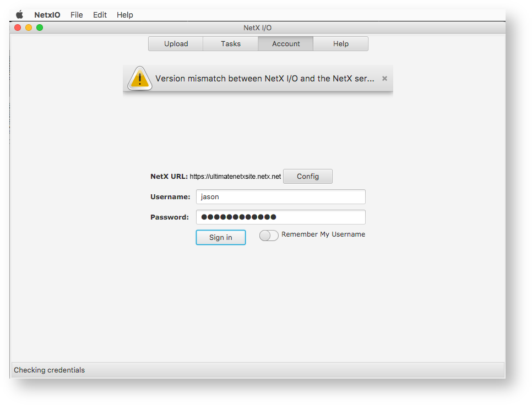Select the Account tab

[x=286, y=44]
